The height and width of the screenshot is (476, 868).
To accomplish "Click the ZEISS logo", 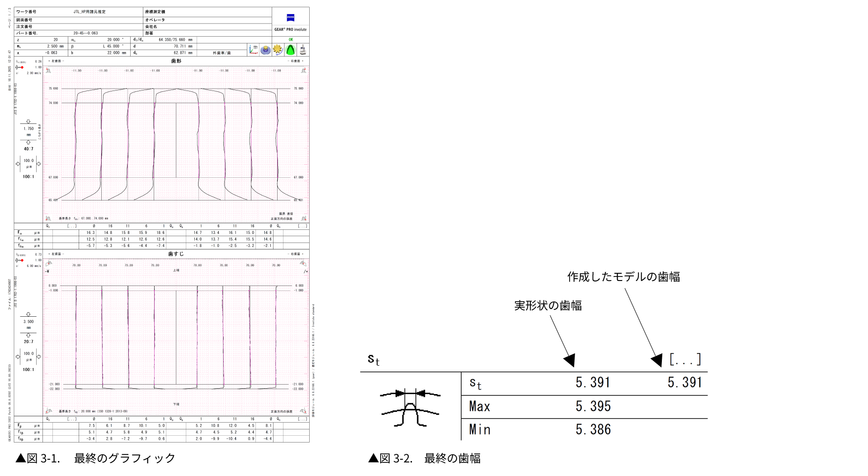I will coord(290,18).
